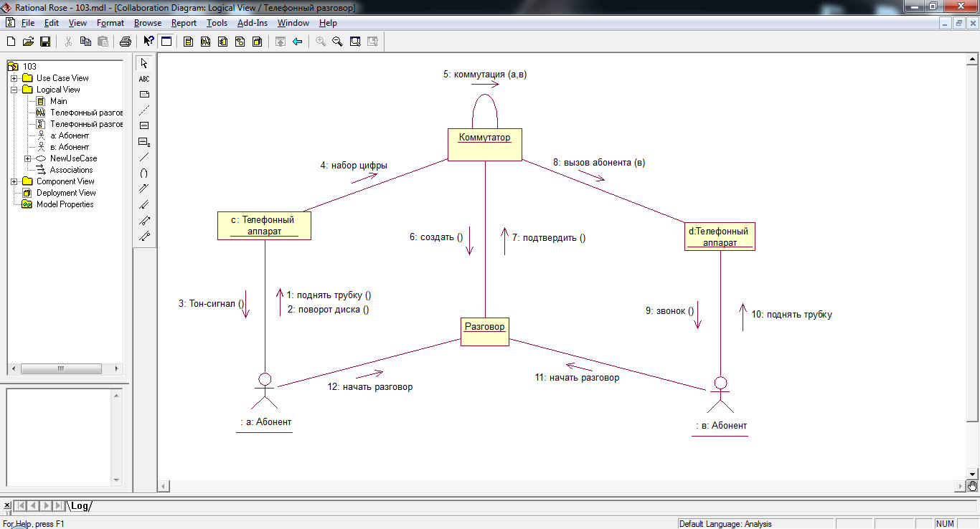Open the Window menu
980x529 pixels.
pos(293,23)
